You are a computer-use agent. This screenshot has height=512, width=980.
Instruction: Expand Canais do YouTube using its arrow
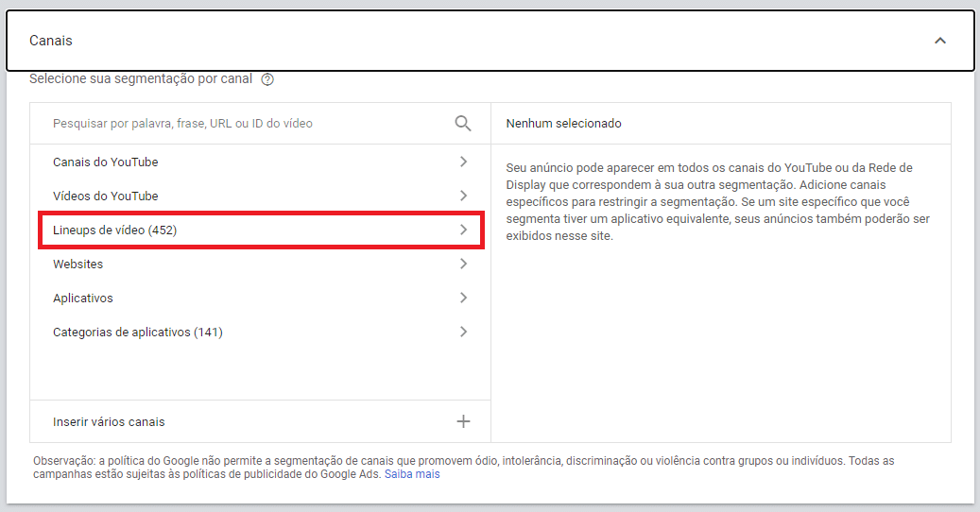pos(463,162)
